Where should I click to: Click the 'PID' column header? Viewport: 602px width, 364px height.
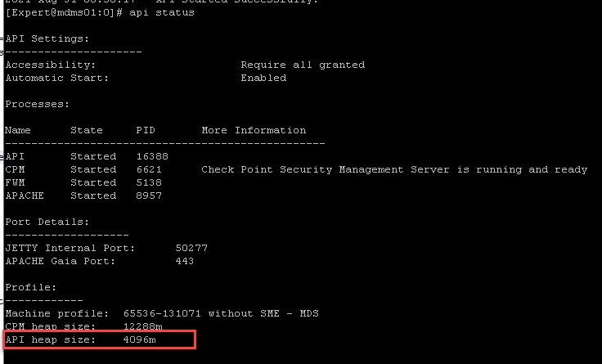146,130
